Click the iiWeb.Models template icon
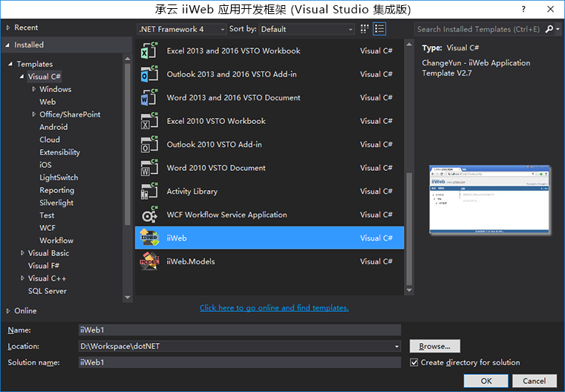Screen dimensions: 565x392 pyautogui.click(x=149, y=261)
